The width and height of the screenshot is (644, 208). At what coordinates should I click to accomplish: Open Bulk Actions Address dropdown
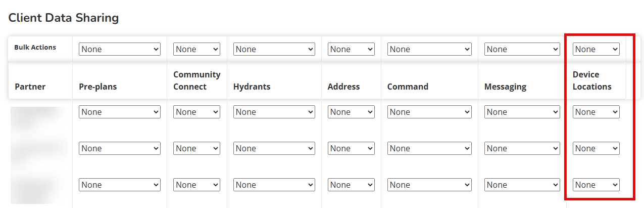351,49
